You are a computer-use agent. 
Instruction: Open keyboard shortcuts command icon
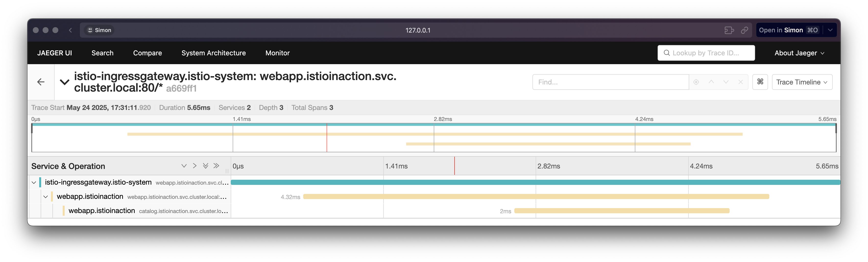click(760, 82)
